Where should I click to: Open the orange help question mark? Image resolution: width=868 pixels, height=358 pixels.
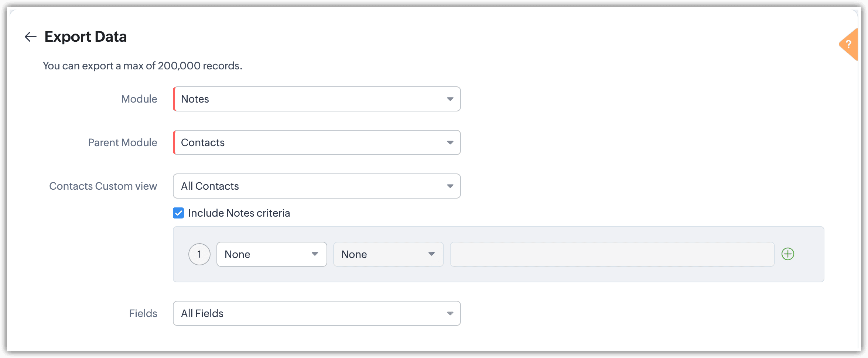[848, 45]
